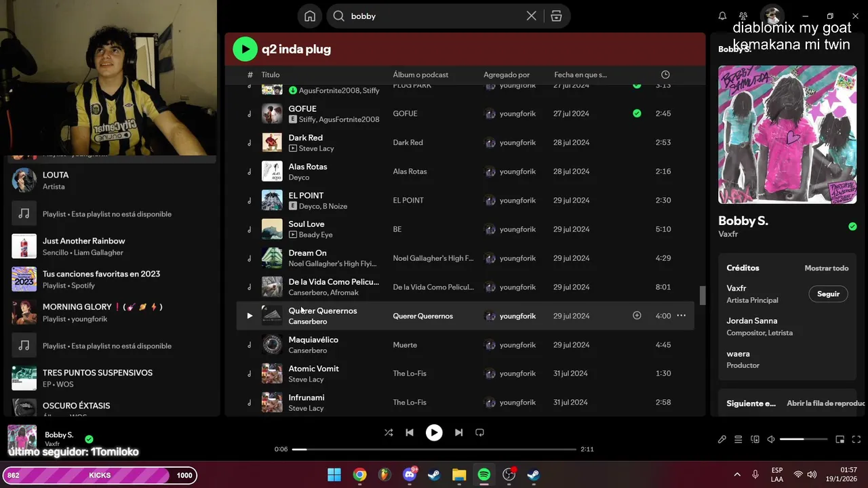The height and width of the screenshot is (488, 868).
Task: Hit the main play button in player bar
Action: 434,432
